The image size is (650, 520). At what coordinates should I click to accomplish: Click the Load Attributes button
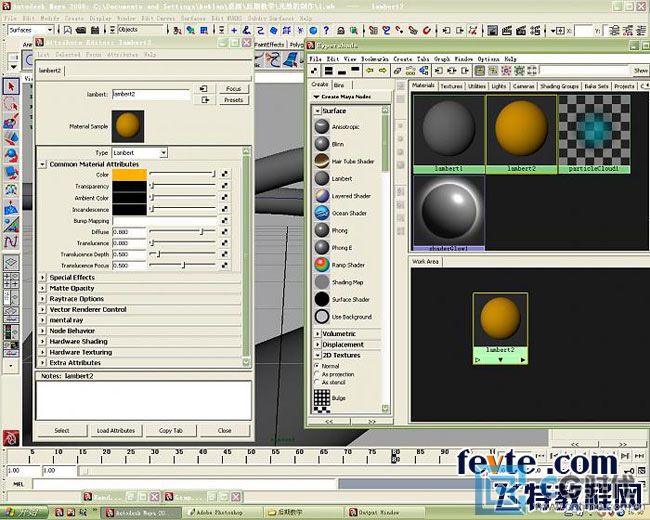(x=116, y=430)
